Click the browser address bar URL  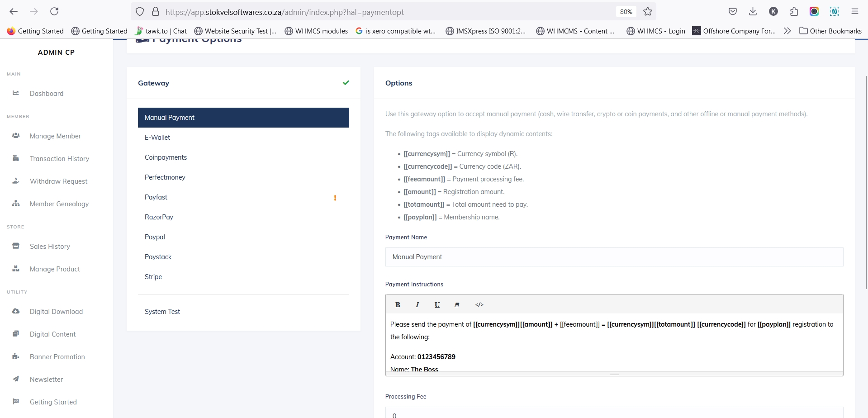[x=285, y=12]
